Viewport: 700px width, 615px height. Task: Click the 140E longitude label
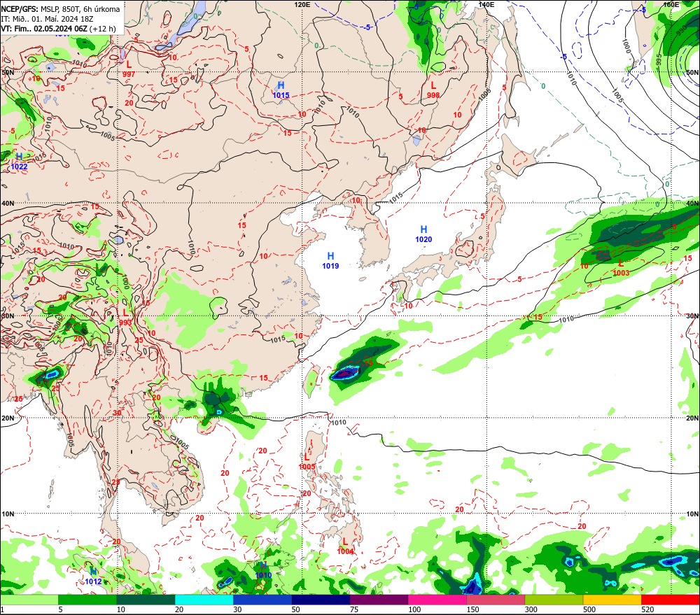486,4
